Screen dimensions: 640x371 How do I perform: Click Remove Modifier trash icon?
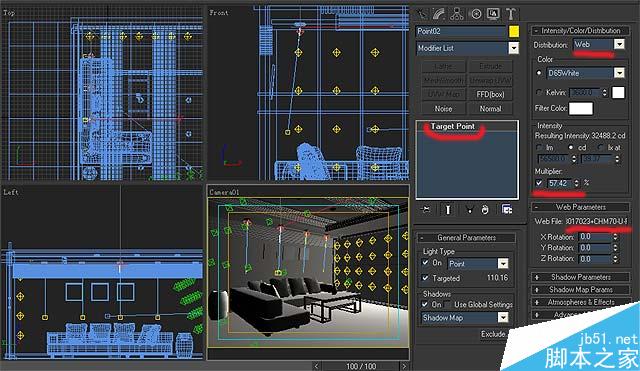(485, 210)
